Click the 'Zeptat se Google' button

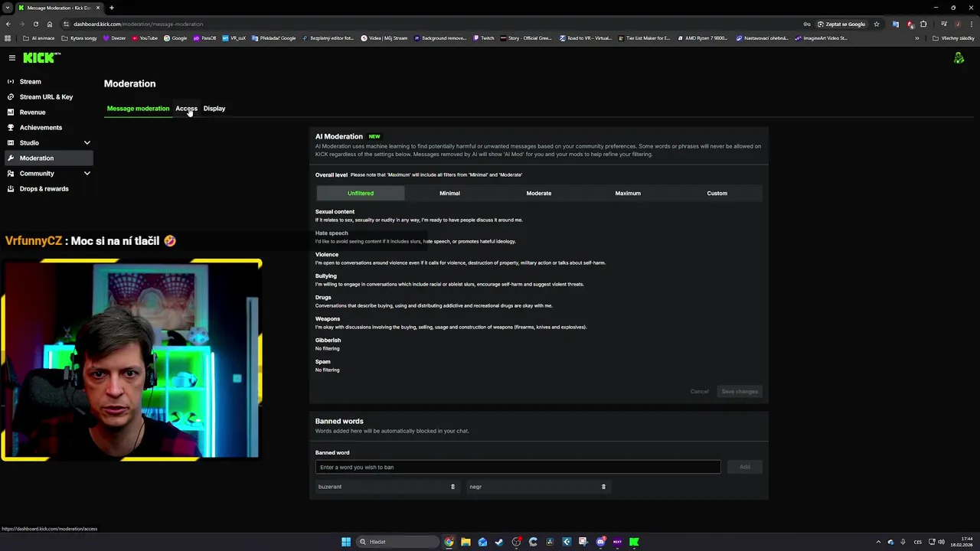(841, 24)
